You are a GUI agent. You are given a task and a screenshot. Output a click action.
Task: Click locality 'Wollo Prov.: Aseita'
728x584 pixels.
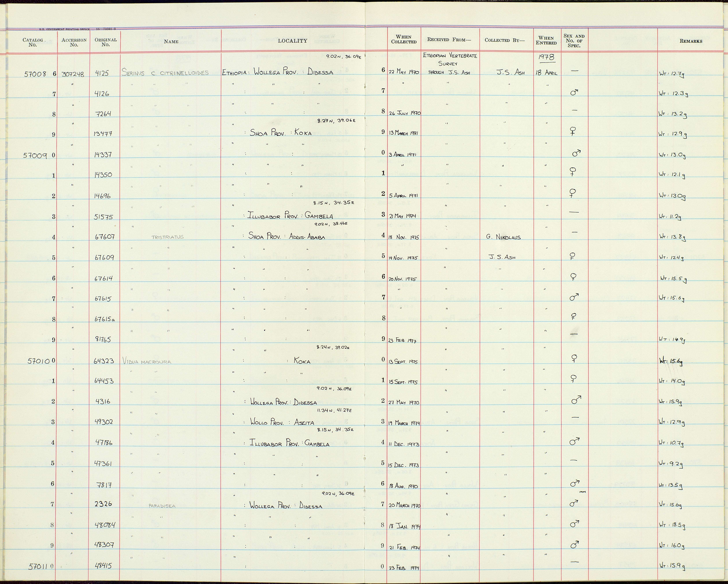[x=282, y=423]
